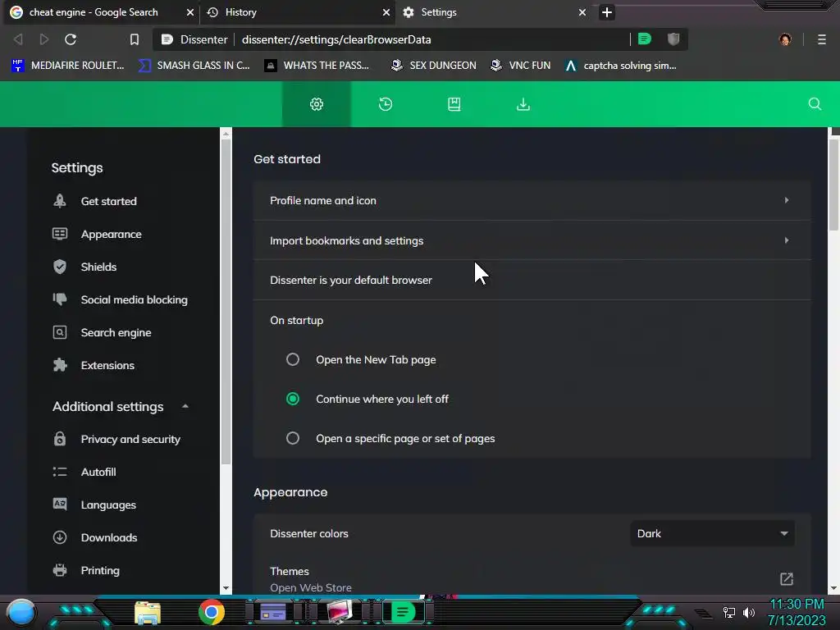Click the Languages sidebar icon

pyautogui.click(x=60, y=504)
